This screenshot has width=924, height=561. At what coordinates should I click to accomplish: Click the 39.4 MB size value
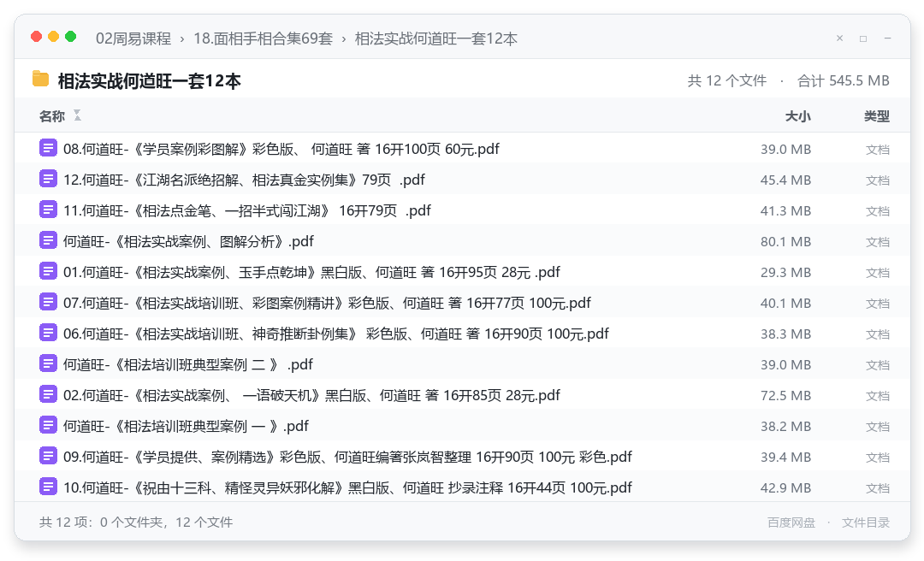coord(785,457)
